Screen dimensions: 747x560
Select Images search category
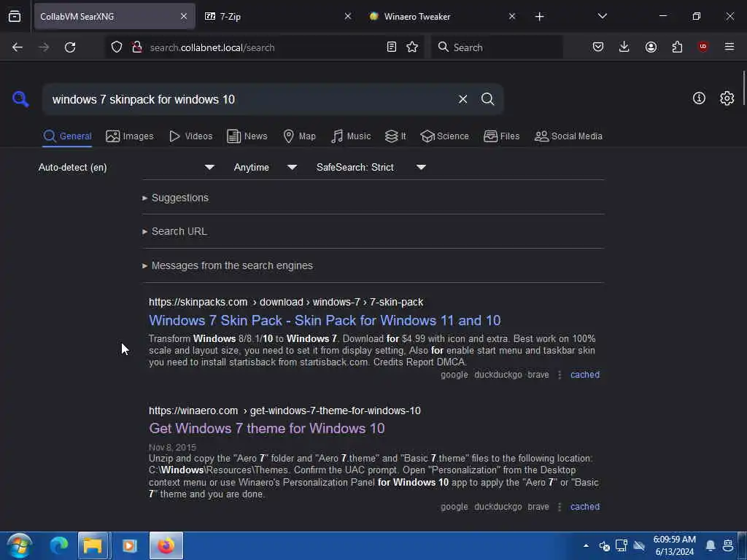point(130,136)
